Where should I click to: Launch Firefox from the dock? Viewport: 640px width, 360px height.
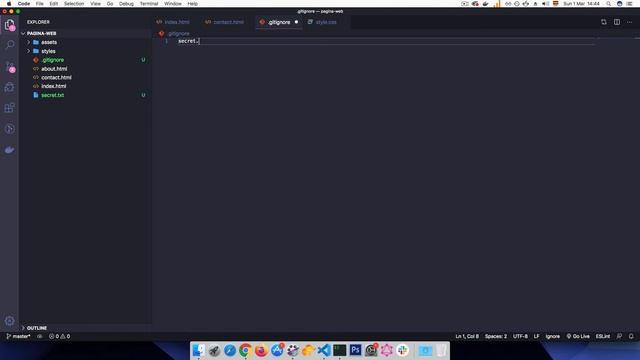coord(261,350)
